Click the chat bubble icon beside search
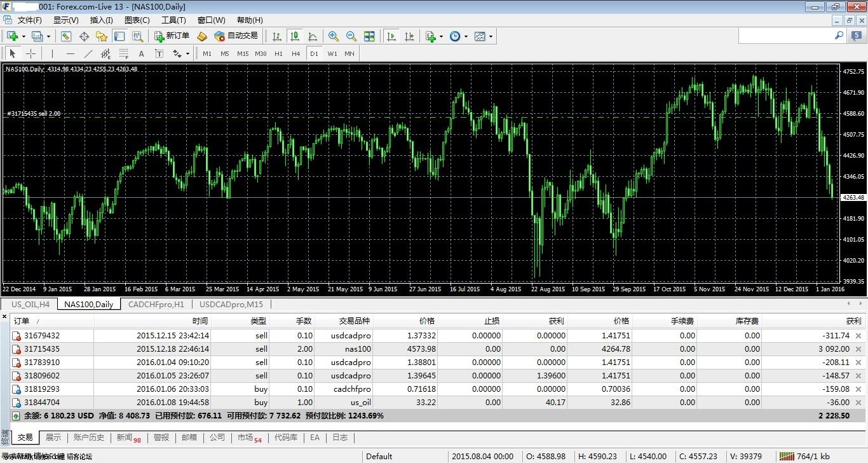868x463 pixels. point(857,36)
